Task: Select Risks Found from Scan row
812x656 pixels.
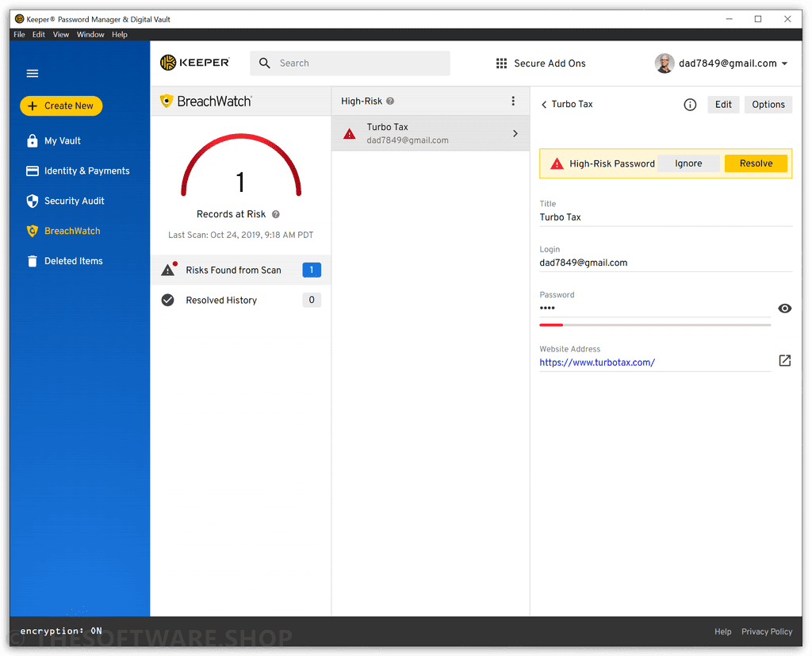Action: tap(241, 270)
